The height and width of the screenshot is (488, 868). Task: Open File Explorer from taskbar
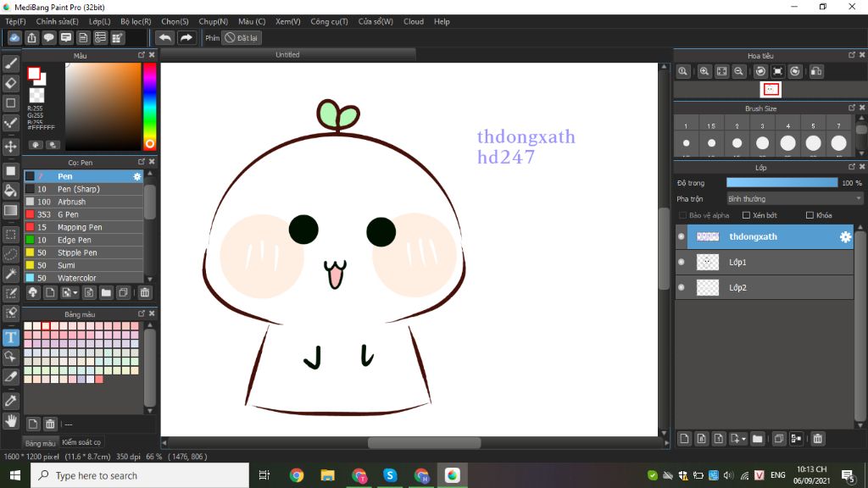(328, 476)
